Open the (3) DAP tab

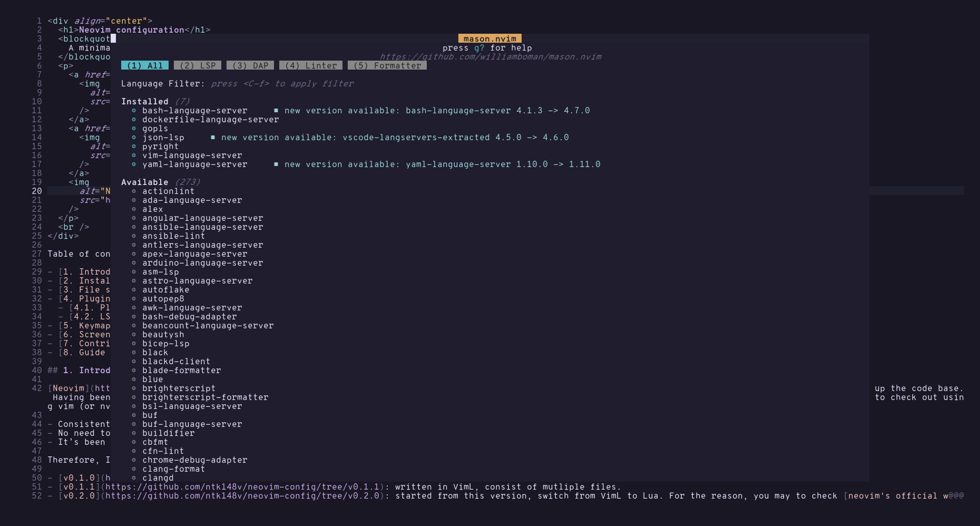click(x=250, y=65)
